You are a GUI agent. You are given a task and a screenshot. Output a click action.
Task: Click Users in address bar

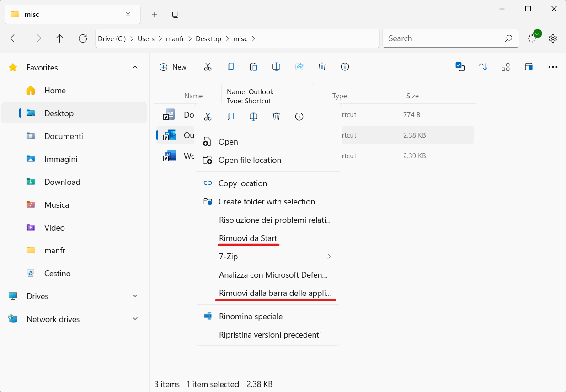(146, 38)
